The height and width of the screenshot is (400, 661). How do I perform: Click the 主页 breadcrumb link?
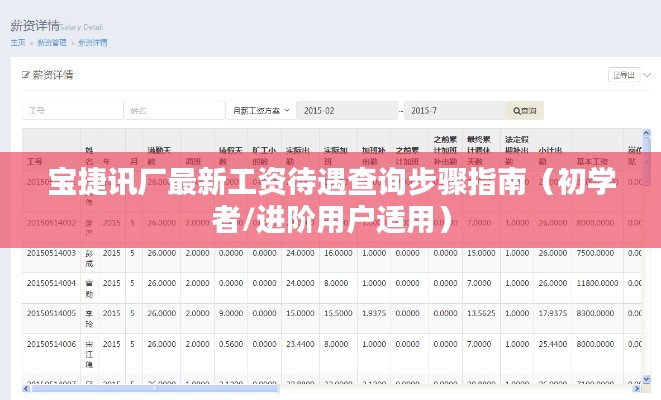coord(18,43)
